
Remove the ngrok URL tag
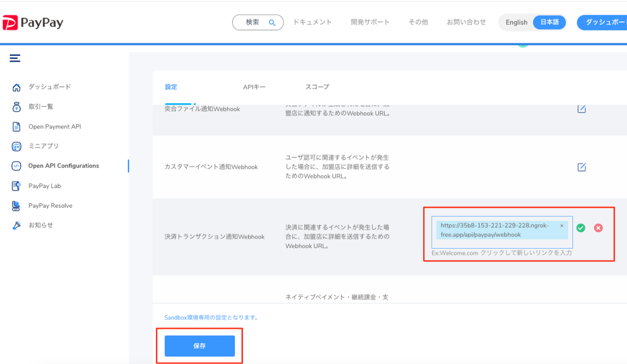pyautogui.click(x=562, y=226)
